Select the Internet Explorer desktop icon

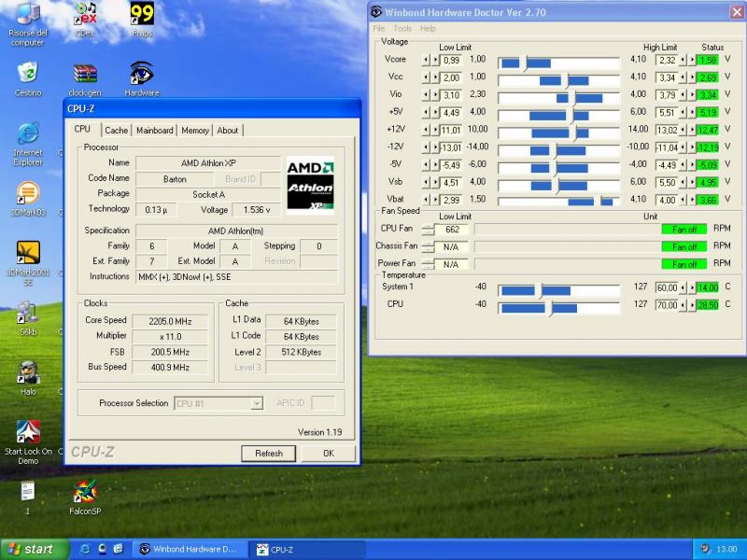(x=28, y=145)
